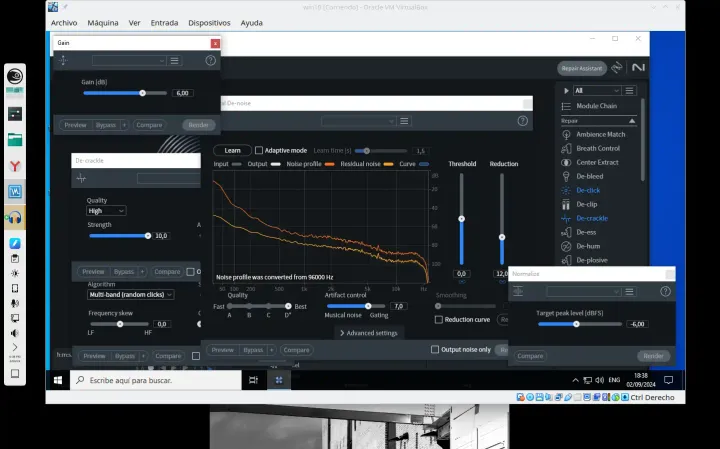The height and width of the screenshot is (449, 720).
Task: Open the All module filter dropdown
Action: pyautogui.click(x=597, y=91)
